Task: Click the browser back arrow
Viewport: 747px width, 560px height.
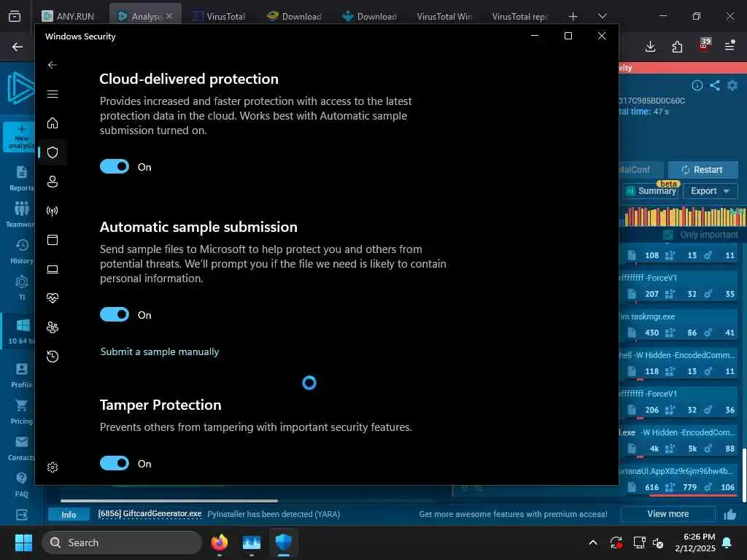Action: tap(18, 47)
